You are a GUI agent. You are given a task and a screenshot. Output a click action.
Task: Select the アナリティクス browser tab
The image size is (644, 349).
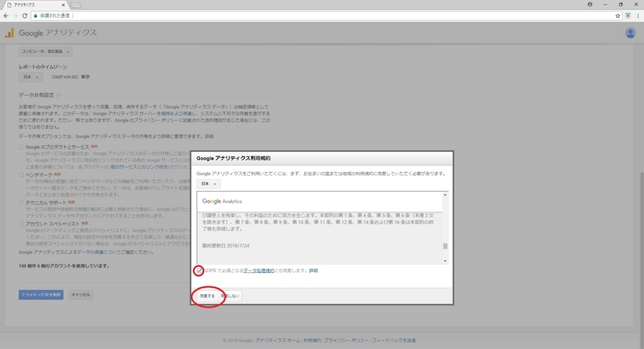[34, 5]
